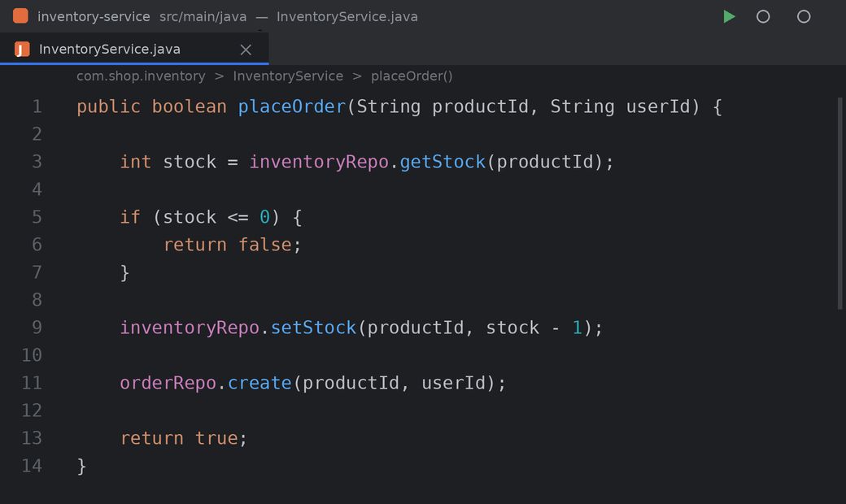Open the InventoryService breadcrumb segment
This screenshot has width=846, height=504.
(x=288, y=76)
